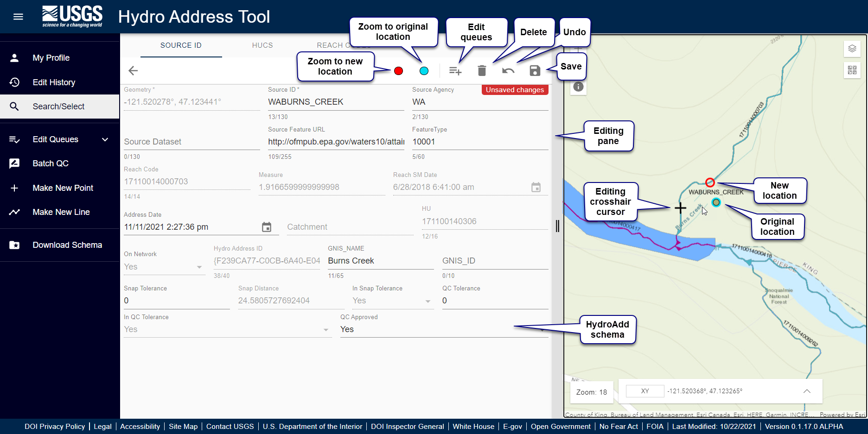Screen dimensions: 868x434
Task: Open the map layers icon
Action: 852,49
